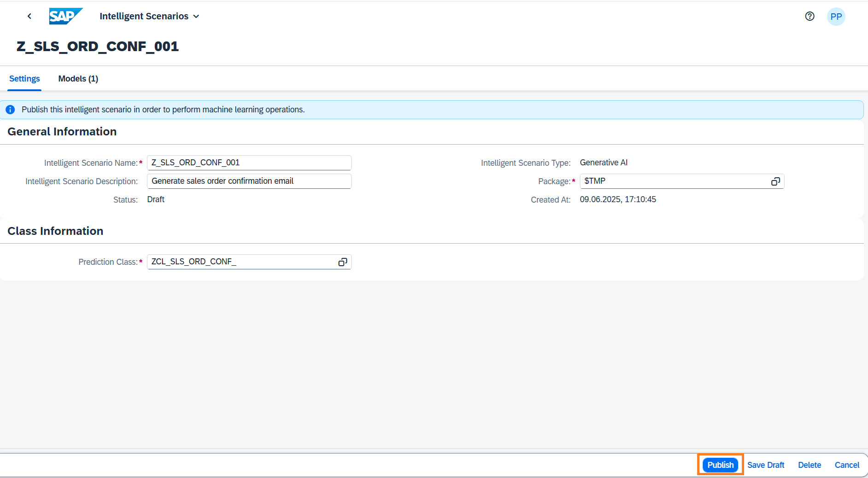The image size is (868, 478).
Task: Delete the intelligent scenario
Action: tap(809, 465)
